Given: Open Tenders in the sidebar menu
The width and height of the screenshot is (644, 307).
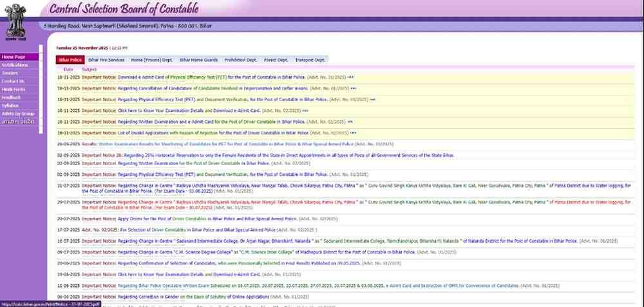Looking at the screenshot, I should click(x=11, y=73).
